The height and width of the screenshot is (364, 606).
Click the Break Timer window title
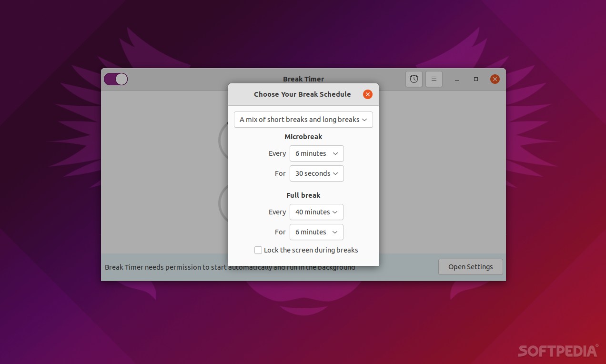pyautogui.click(x=303, y=79)
